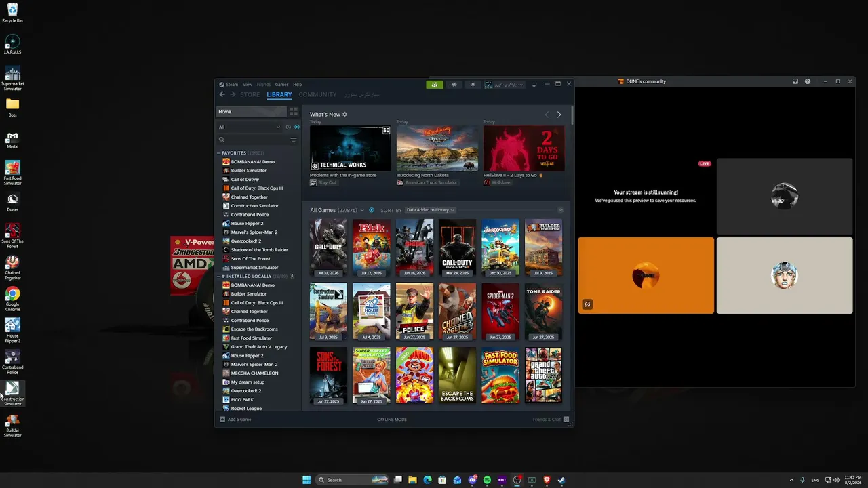The height and width of the screenshot is (488, 868).
Task: Open the Steam menu
Action: pyautogui.click(x=232, y=85)
